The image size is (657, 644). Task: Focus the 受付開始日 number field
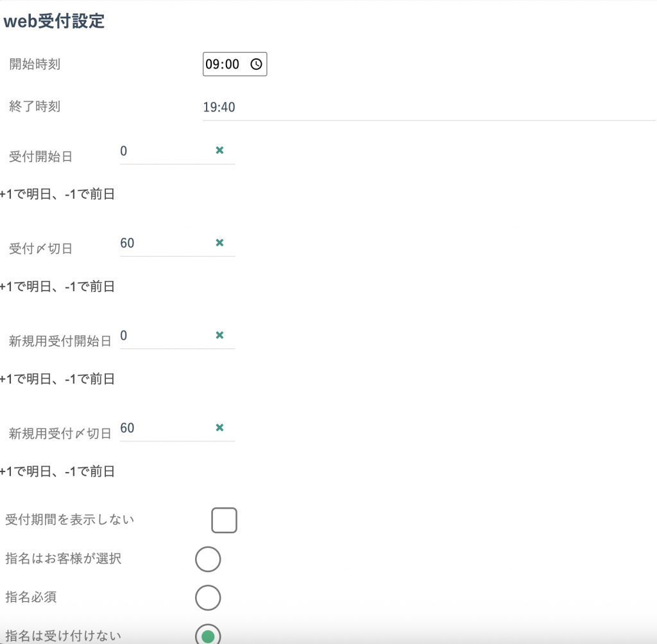pos(164,151)
